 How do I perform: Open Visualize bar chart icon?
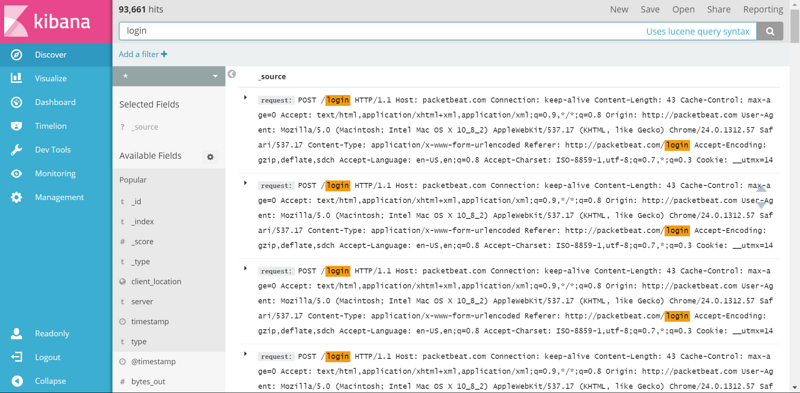coord(16,78)
